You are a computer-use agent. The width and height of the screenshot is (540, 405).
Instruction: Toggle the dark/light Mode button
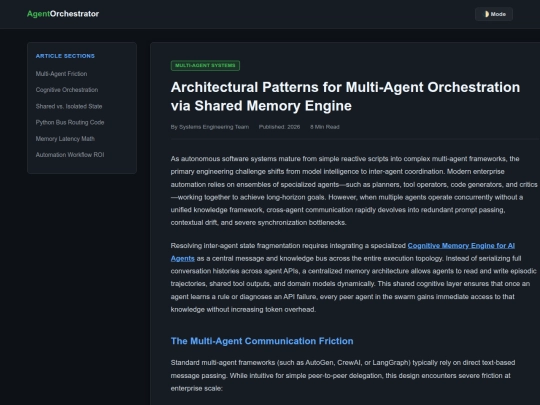click(494, 14)
